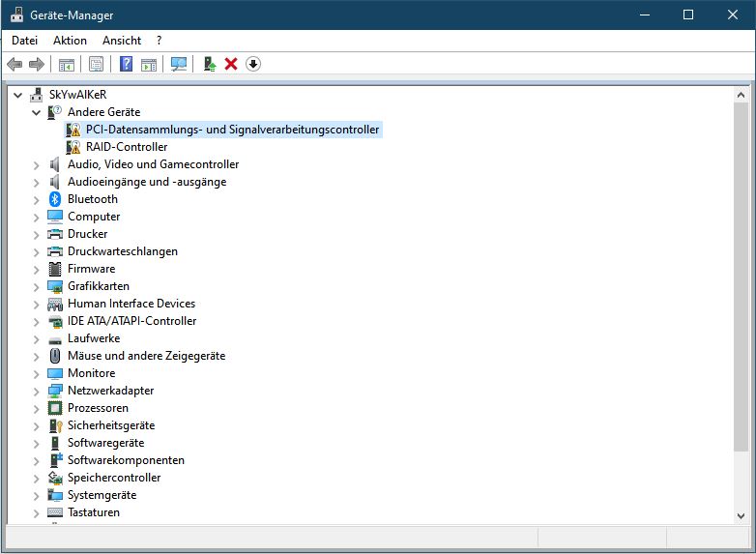Image resolution: width=756 pixels, height=554 pixels.
Task: Click the Softwarekomponenten icon
Action: click(x=56, y=460)
